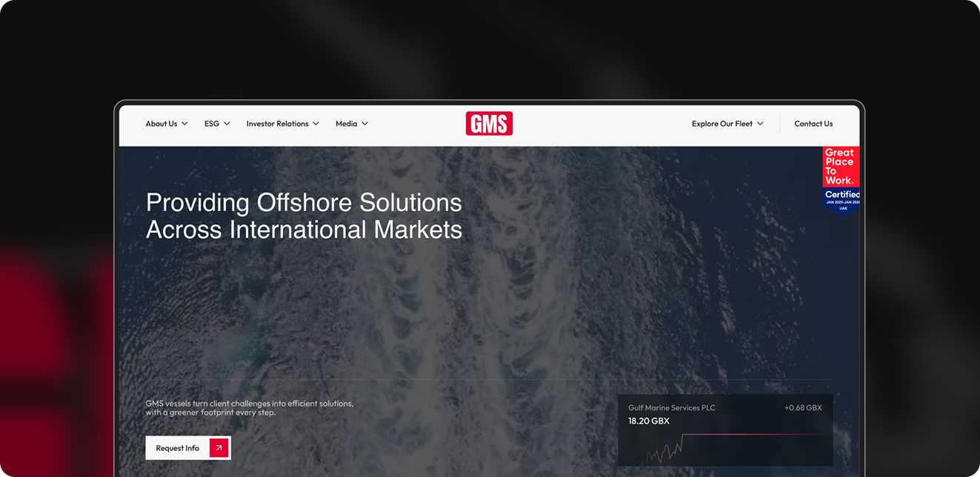The height and width of the screenshot is (477, 980).
Task: Open the Great Place To Work badge
Action: pyautogui.click(x=841, y=180)
